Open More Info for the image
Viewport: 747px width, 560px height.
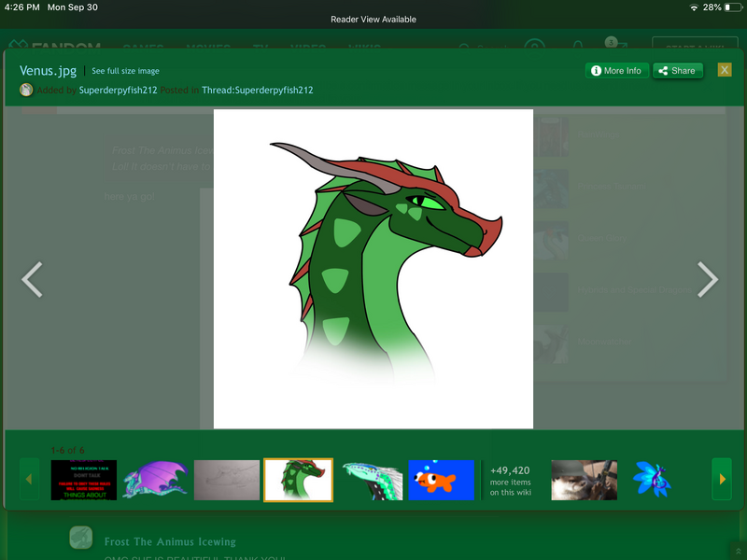615,71
